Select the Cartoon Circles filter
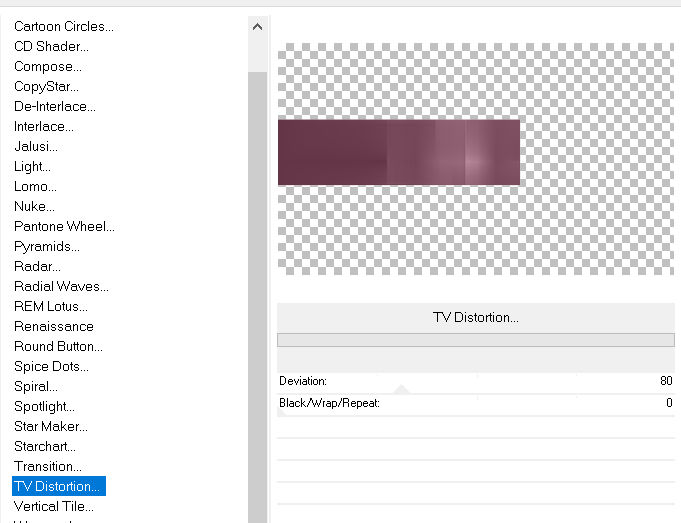Screen dimensions: 681x523 point(63,26)
